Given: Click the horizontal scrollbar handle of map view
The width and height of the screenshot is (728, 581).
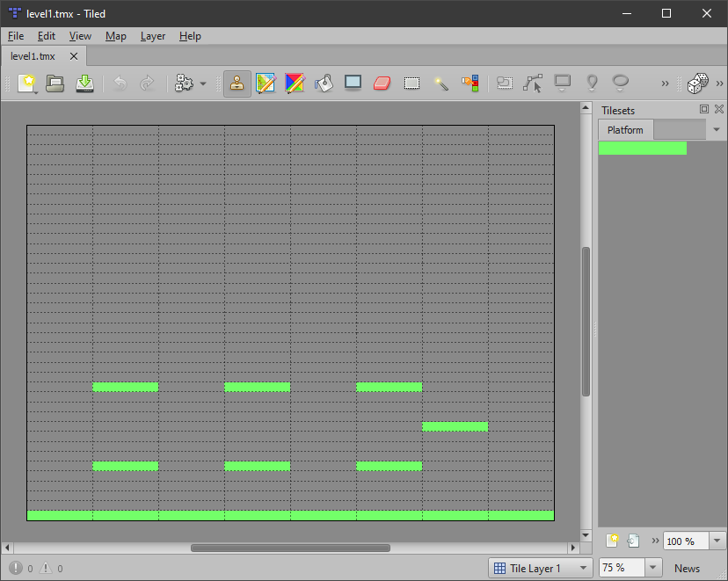Looking at the screenshot, I should [291, 548].
